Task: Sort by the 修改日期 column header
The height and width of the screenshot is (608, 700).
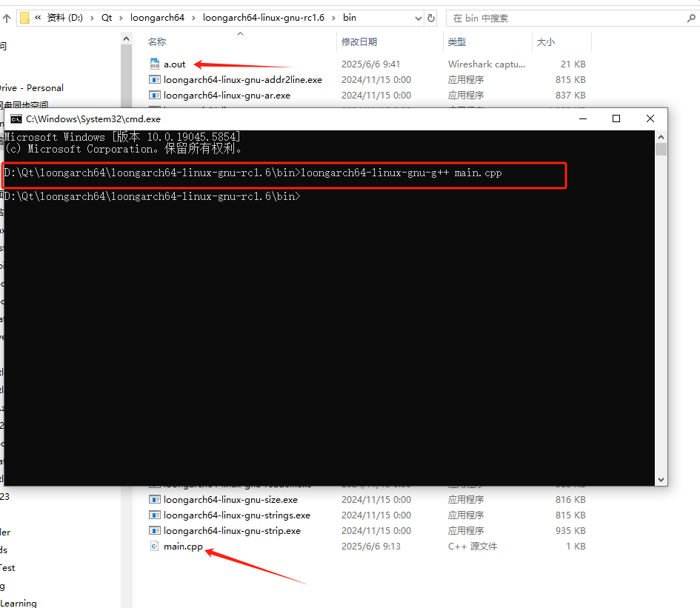Action: (x=359, y=42)
